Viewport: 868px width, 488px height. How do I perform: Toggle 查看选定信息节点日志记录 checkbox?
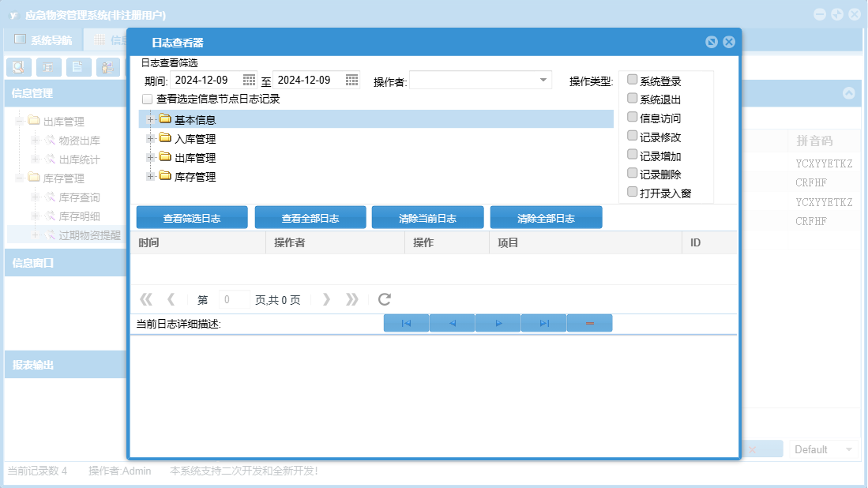pyautogui.click(x=147, y=99)
